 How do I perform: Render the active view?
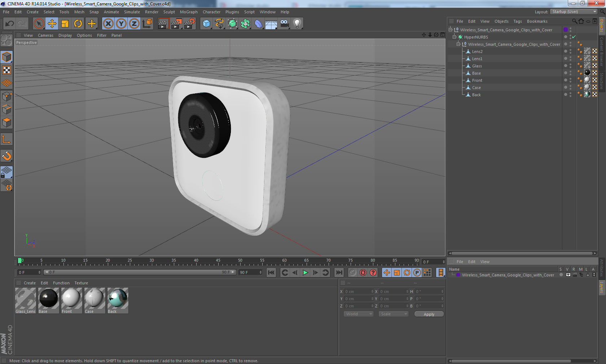pos(163,24)
